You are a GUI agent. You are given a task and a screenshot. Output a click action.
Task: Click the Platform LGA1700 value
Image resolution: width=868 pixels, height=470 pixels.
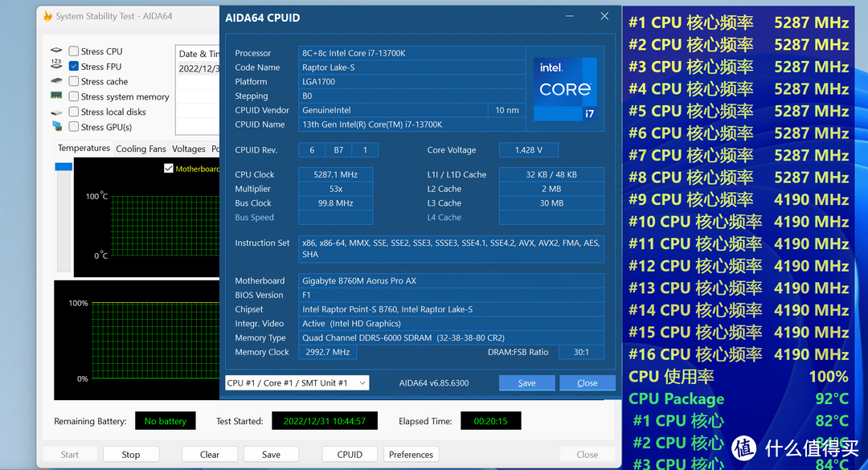point(411,81)
